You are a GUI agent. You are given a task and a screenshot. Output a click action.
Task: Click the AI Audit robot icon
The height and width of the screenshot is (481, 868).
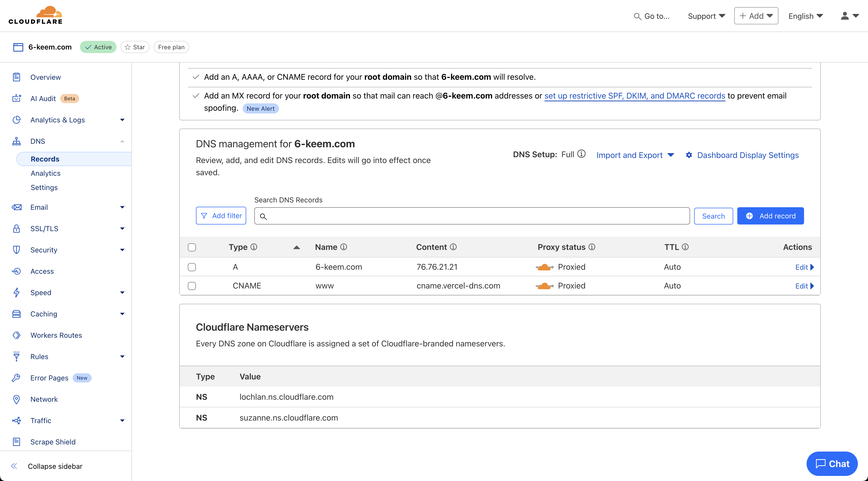tap(16, 99)
